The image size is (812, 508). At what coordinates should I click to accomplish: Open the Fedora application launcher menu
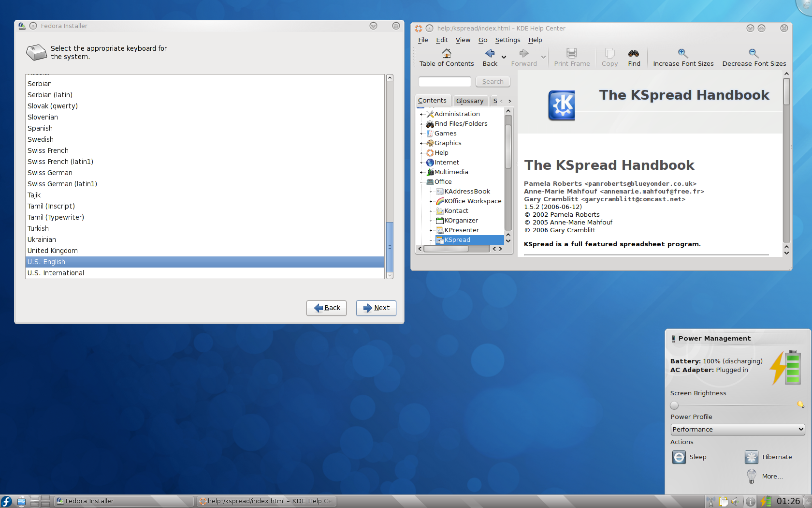6,501
